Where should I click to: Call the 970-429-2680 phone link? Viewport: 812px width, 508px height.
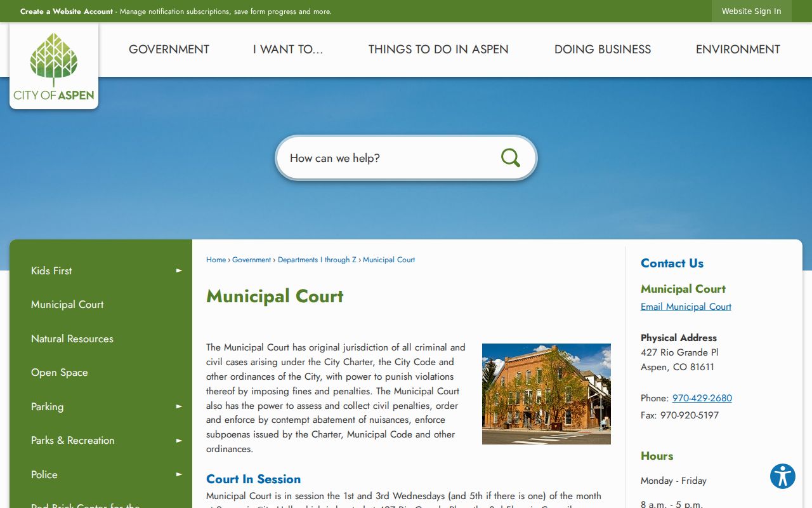pos(702,398)
